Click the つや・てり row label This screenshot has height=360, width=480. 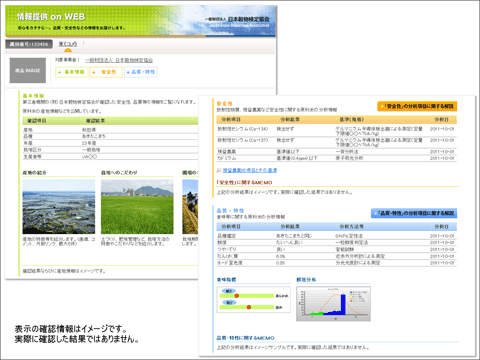coord(227,249)
